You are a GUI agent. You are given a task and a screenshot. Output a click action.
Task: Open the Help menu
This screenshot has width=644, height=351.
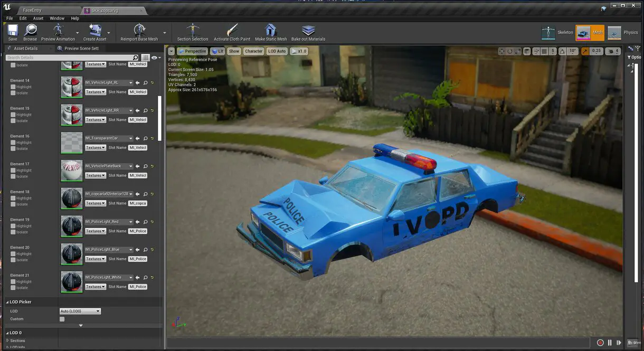click(75, 18)
